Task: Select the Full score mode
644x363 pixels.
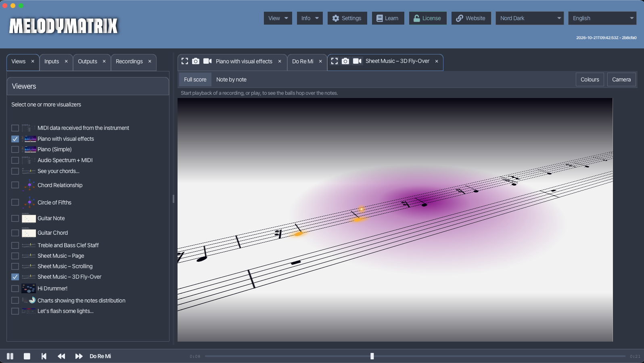Action: 195,79
